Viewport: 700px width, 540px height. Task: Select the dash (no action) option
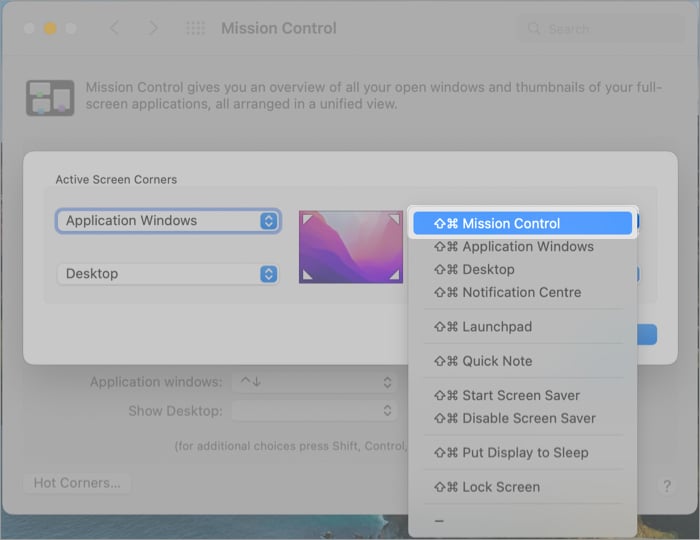coord(440,521)
